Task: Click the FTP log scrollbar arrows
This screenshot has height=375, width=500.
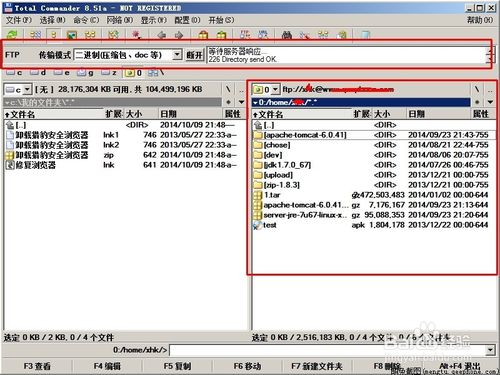Action: pyautogui.click(x=490, y=55)
